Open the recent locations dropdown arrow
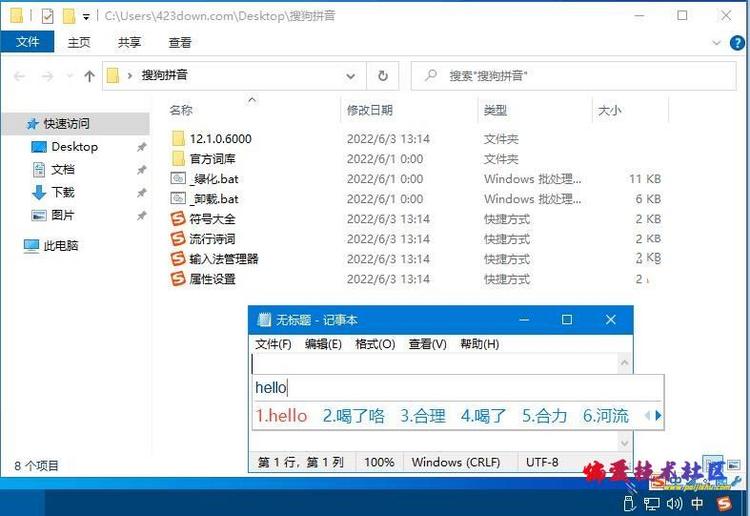The image size is (750, 516). (x=70, y=76)
